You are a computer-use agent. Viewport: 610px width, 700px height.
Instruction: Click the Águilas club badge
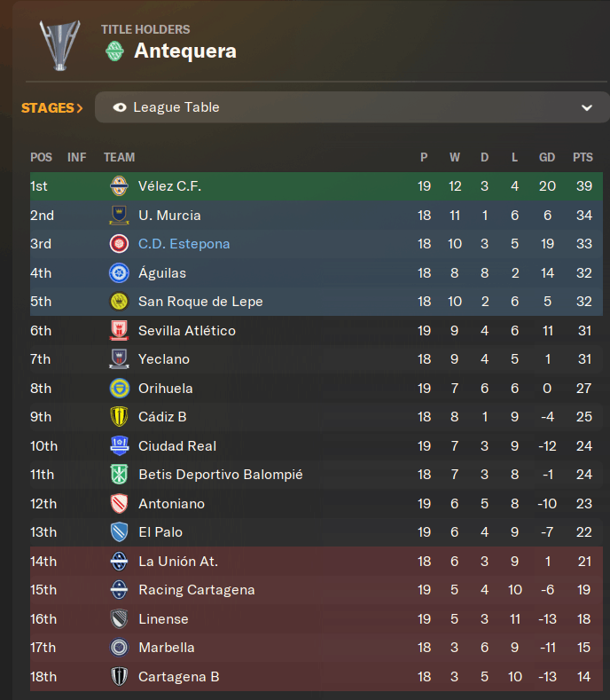point(119,272)
